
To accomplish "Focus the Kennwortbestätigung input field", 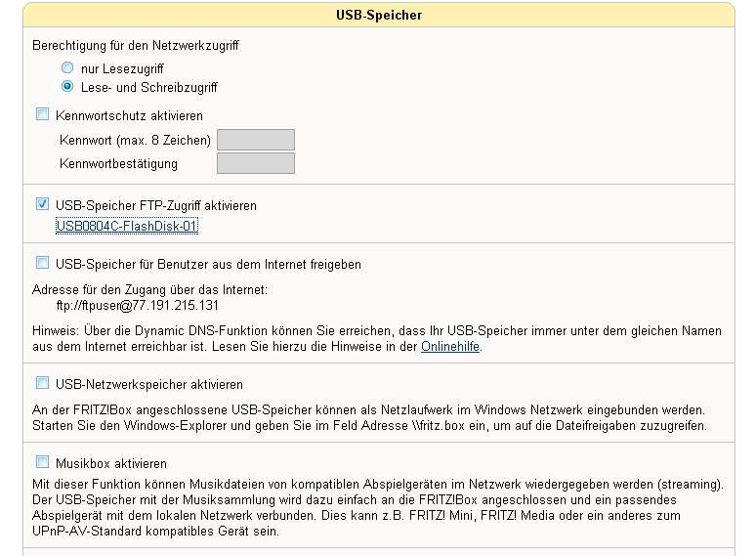I will tap(255, 163).
